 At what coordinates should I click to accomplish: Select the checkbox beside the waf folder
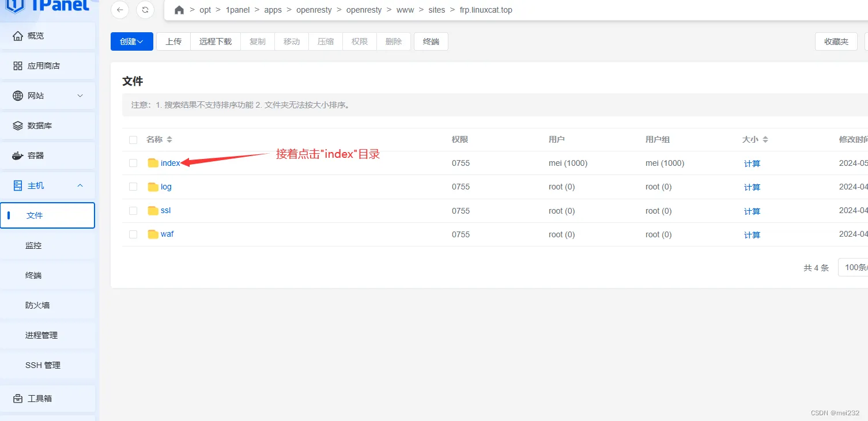tap(133, 234)
